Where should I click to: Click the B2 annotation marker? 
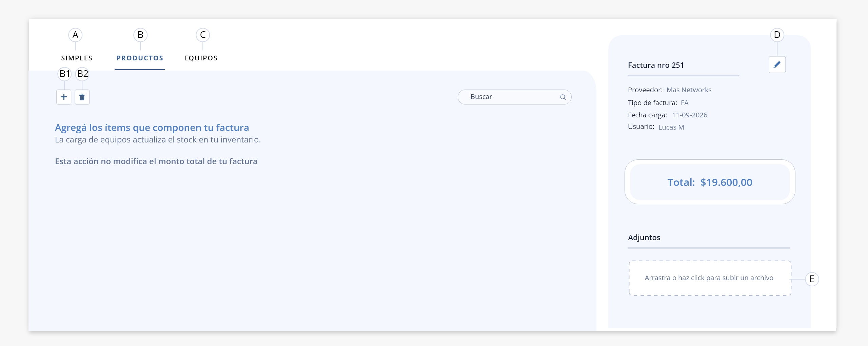click(x=82, y=74)
